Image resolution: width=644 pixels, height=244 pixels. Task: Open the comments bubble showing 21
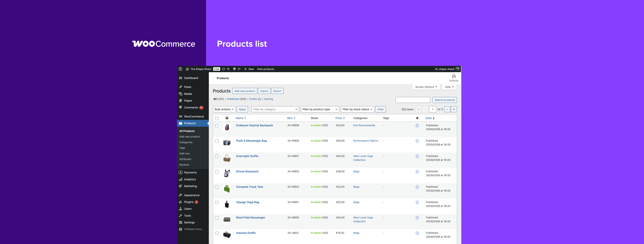tap(234, 69)
